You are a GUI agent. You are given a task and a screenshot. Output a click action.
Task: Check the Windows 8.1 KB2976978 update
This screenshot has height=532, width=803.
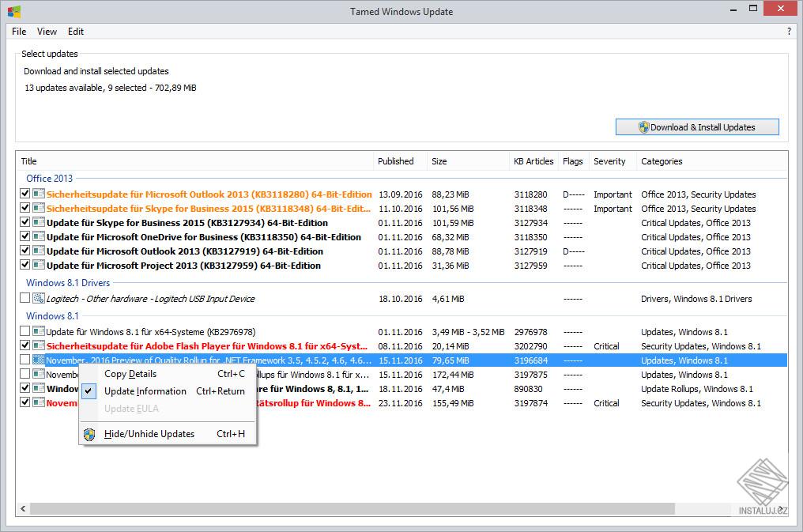tap(25, 331)
